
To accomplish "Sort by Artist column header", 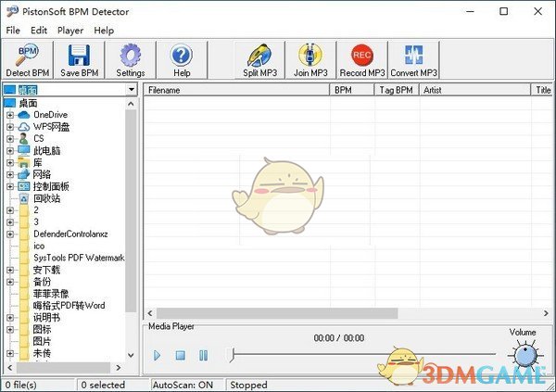I will [474, 90].
